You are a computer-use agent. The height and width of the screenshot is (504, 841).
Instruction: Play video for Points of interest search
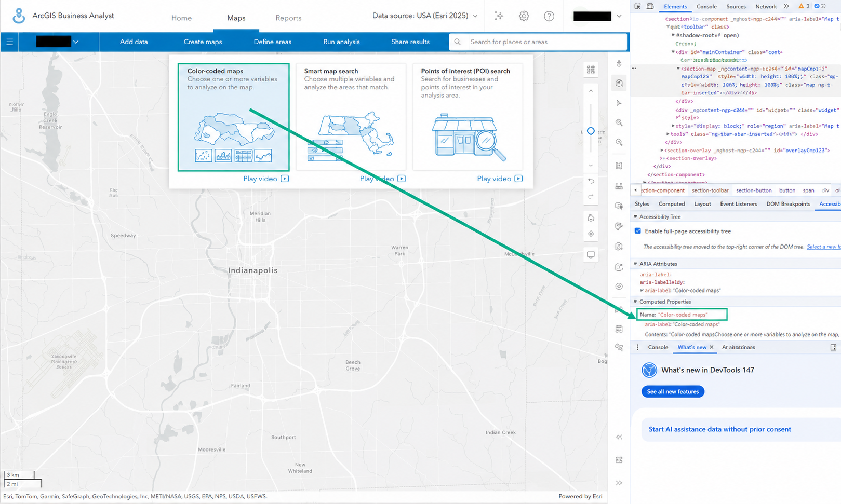[500, 179]
